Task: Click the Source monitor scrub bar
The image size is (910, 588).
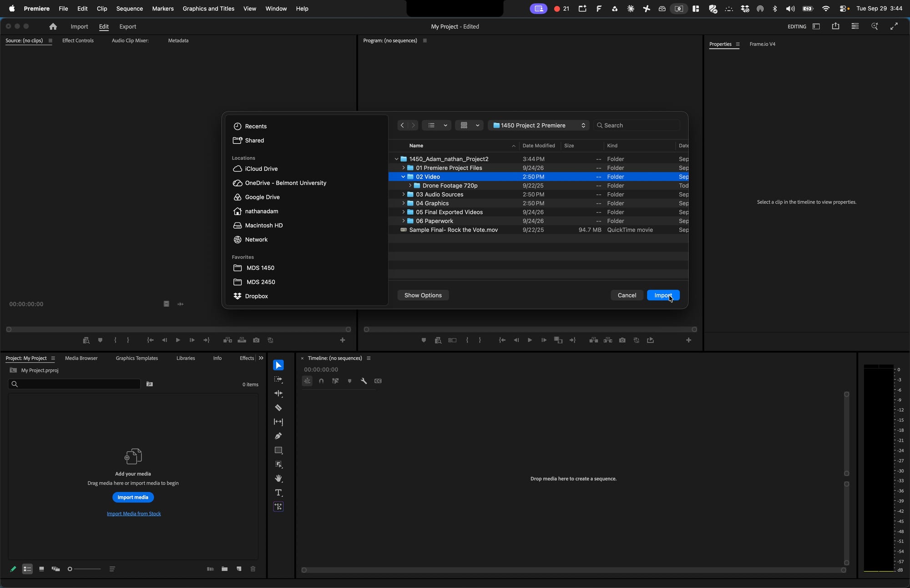Action: (x=178, y=329)
